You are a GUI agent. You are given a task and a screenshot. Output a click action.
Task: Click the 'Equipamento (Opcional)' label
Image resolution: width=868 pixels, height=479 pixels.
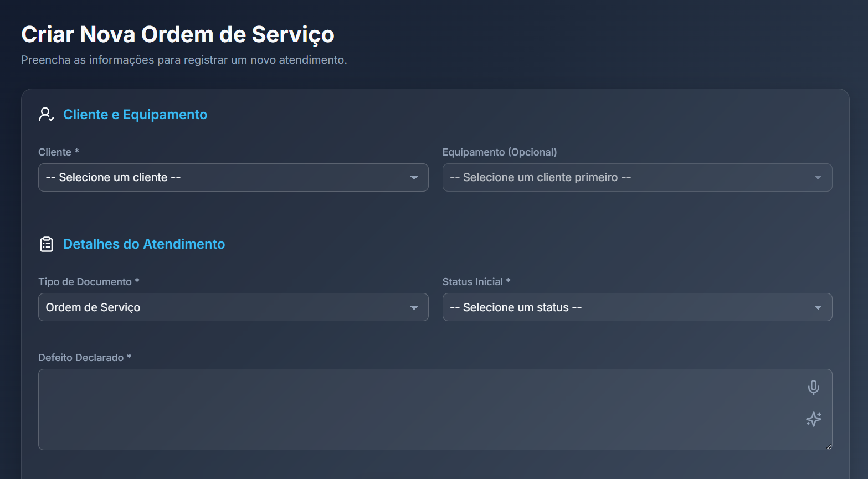[x=500, y=152]
